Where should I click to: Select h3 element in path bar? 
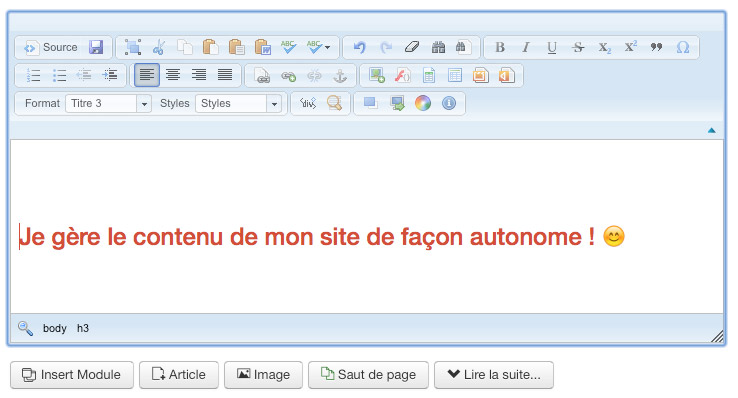pyautogui.click(x=83, y=328)
